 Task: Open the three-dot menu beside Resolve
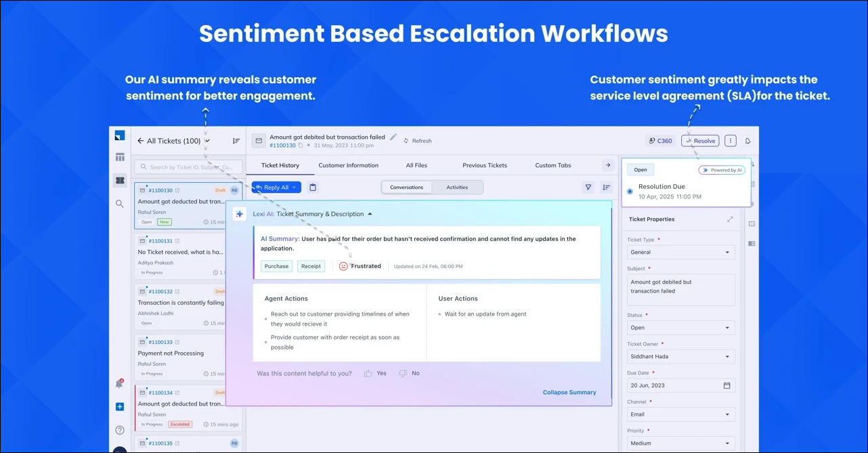pyautogui.click(x=730, y=140)
